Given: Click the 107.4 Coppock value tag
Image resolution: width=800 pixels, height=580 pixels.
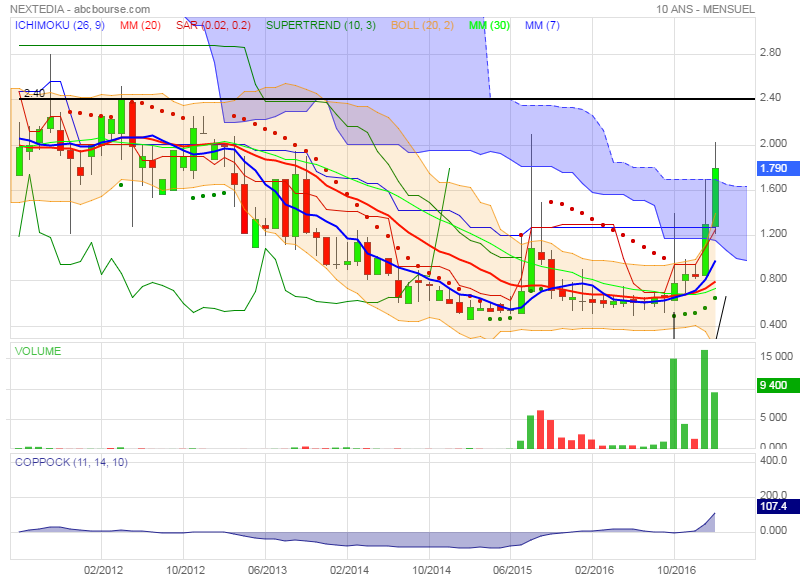Looking at the screenshot, I should 778,506.
